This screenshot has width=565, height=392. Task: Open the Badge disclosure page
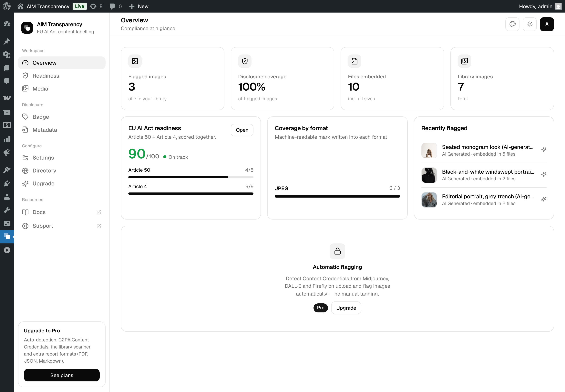click(62, 117)
